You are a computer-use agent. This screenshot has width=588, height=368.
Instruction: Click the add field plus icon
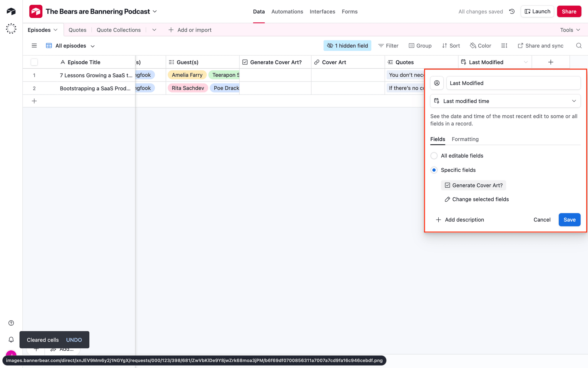(551, 62)
